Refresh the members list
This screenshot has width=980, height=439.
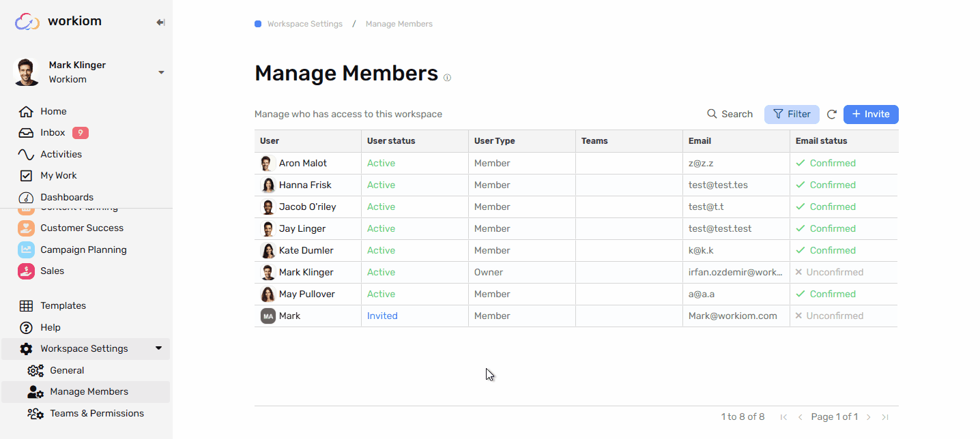[831, 115]
